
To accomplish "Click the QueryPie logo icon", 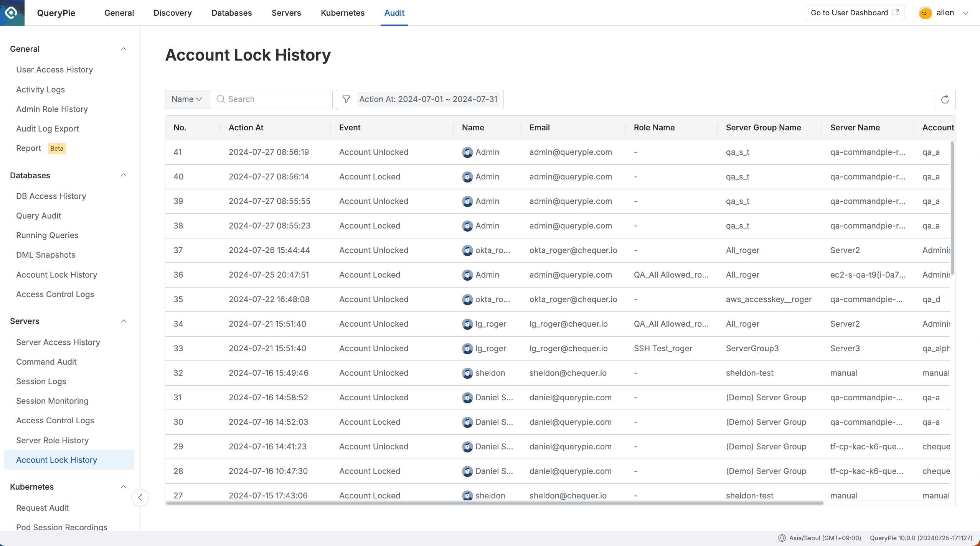I will tap(12, 12).
